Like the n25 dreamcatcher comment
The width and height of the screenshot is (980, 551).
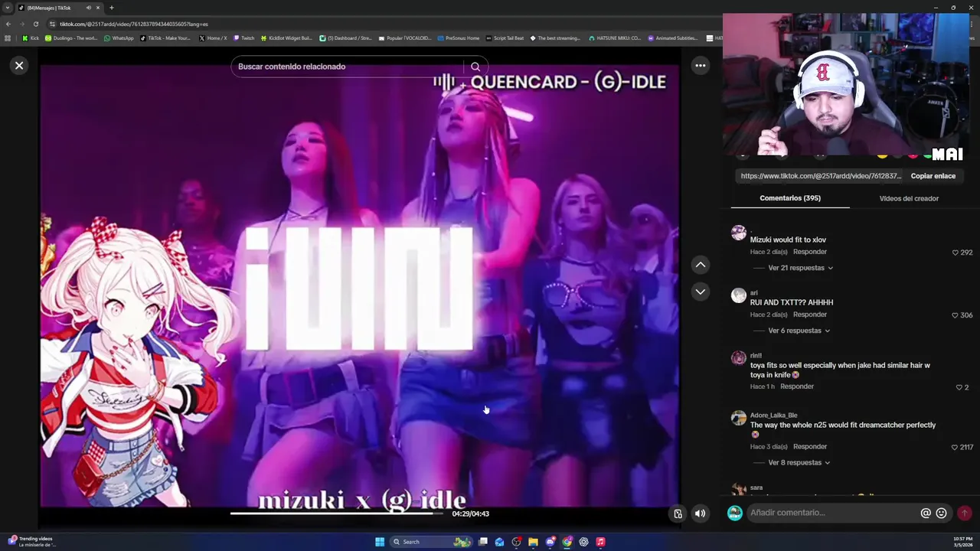tap(955, 447)
